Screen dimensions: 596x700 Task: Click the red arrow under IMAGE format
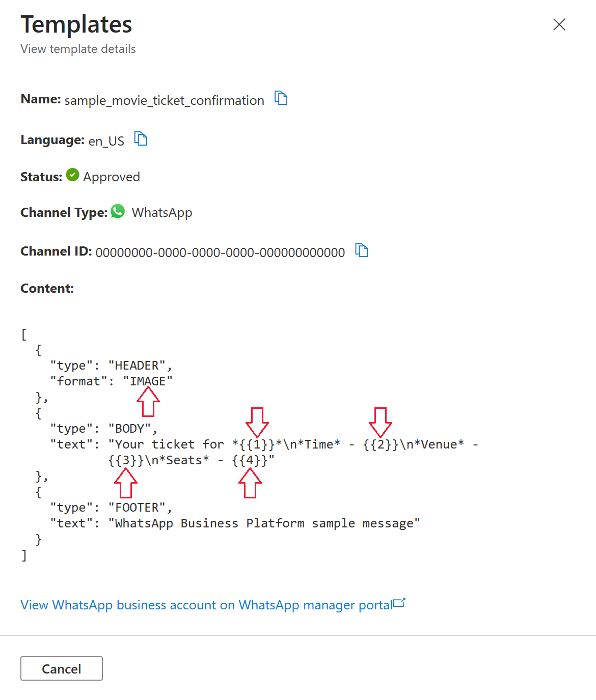148,402
